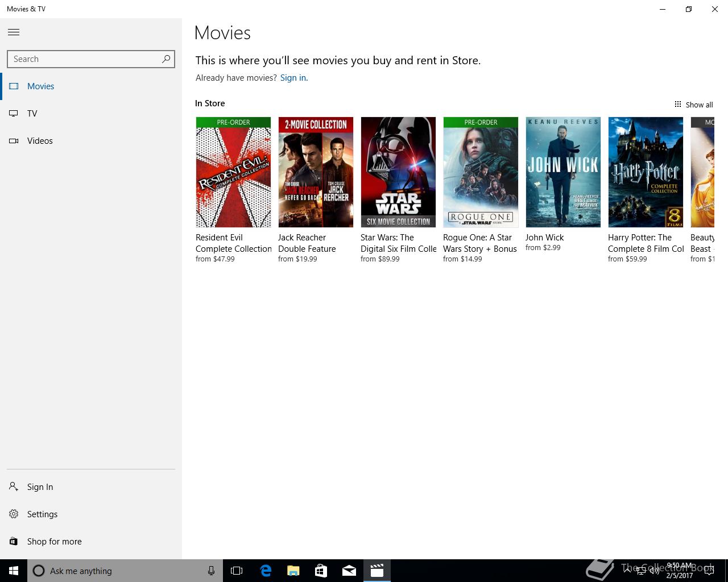
Task: Open the Windows Store taskbar icon
Action: 321,571
